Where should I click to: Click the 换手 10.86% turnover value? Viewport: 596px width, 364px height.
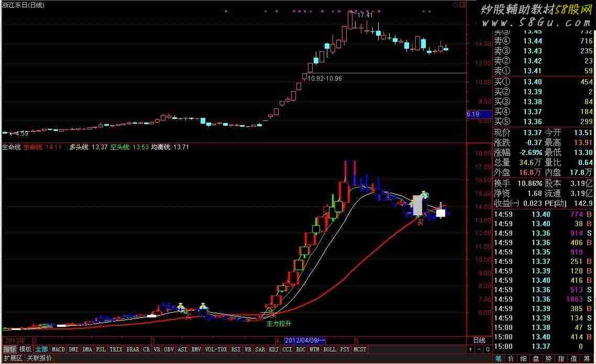tap(530, 183)
